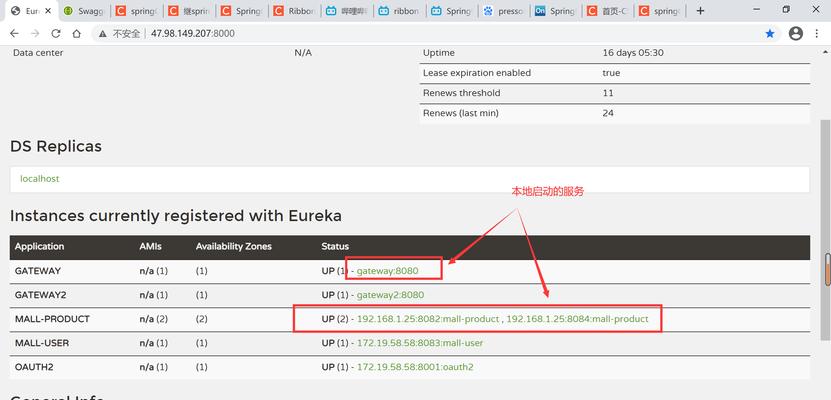
Task: Open the gateway2:8080 instance link
Action: pyautogui.click(x=390, y=295)
